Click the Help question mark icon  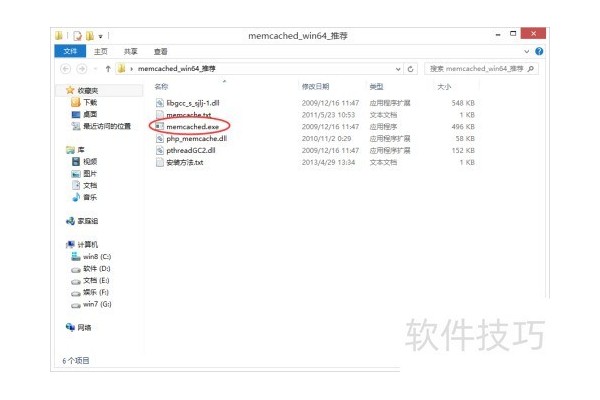pos(539,51)
